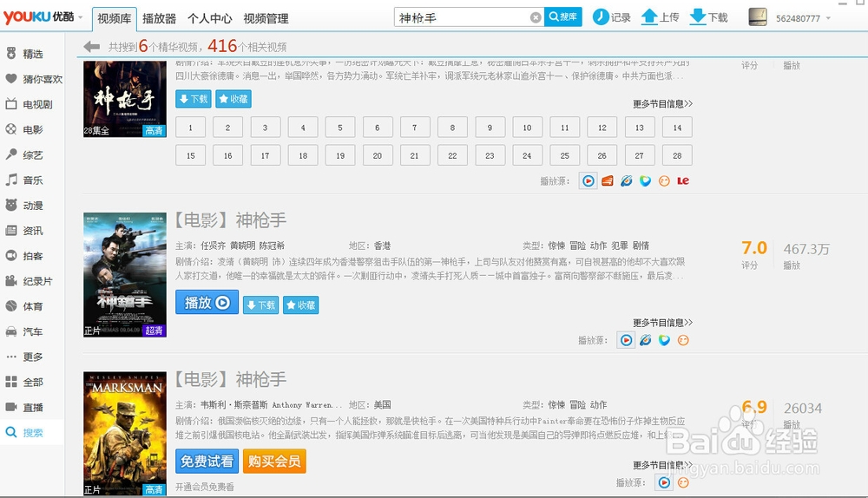Image resolution: width=868 pixels, height=498 pixels.
Task: Open 记录 watch history
Action: [x=612, y=17]
